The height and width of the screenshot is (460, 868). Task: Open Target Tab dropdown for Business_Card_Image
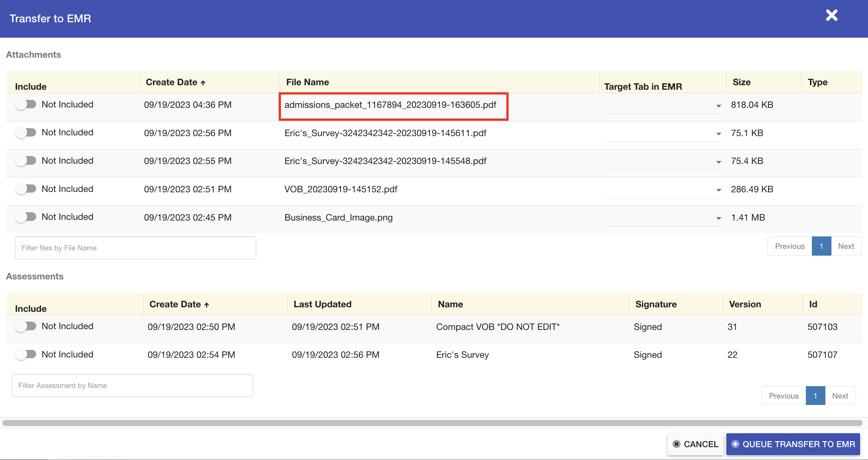pyautogui.click(x=718, y=218)
